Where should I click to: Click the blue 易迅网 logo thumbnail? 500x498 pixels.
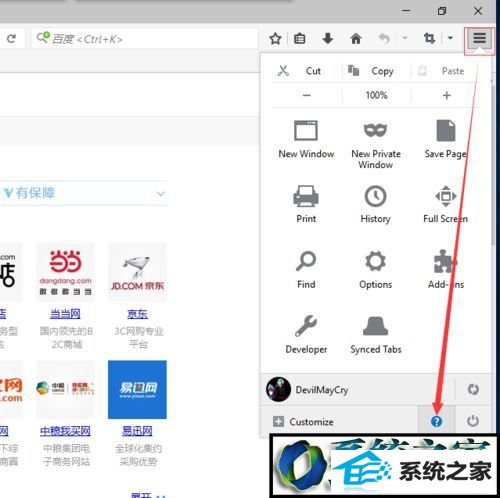pos(137,389)
